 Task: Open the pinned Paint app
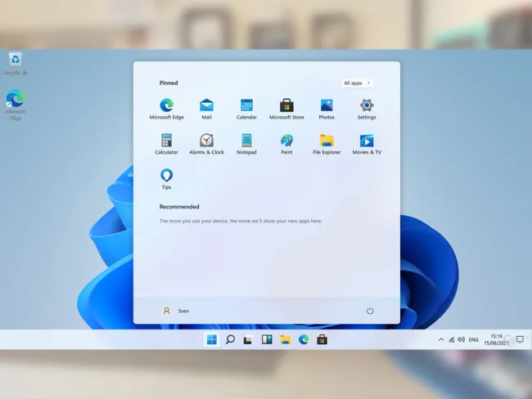[x=286, y=144]
